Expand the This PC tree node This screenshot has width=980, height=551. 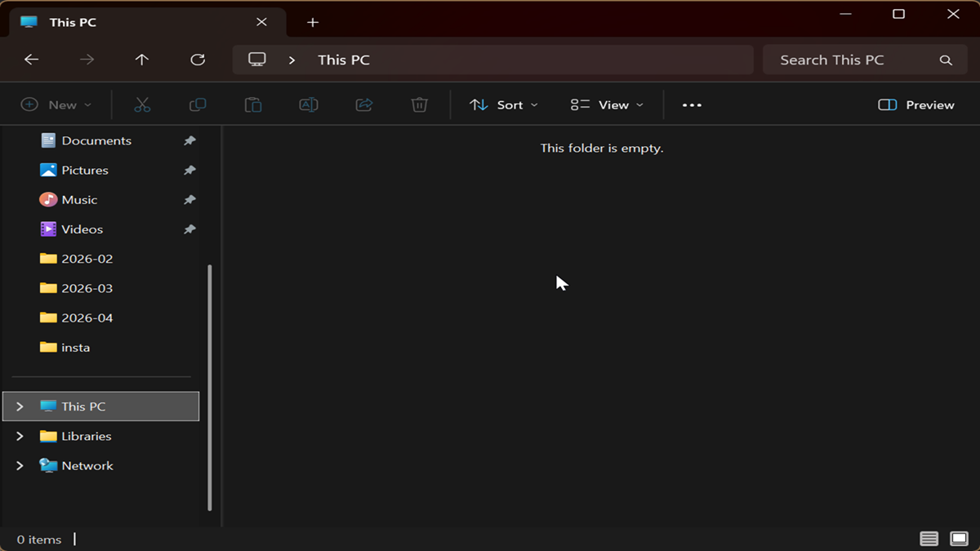[20, 407]
